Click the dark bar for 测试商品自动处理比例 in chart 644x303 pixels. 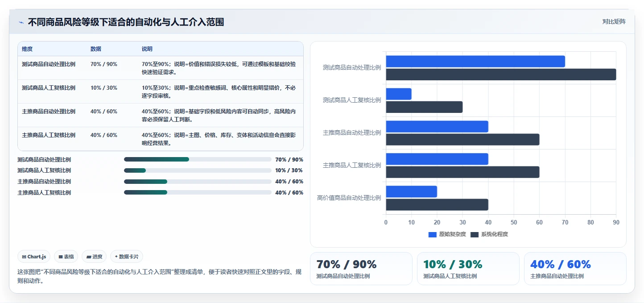point(501,75)
